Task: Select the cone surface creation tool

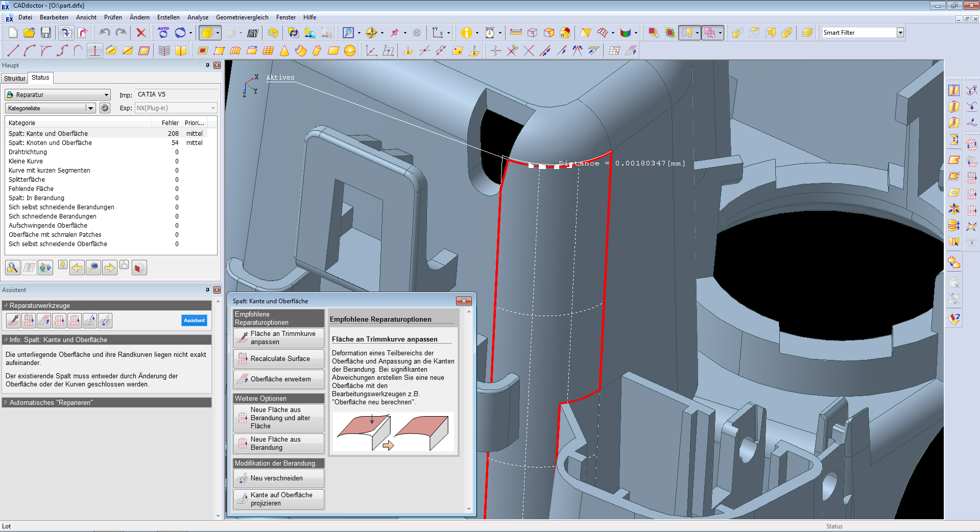Action: coord(284,51)
